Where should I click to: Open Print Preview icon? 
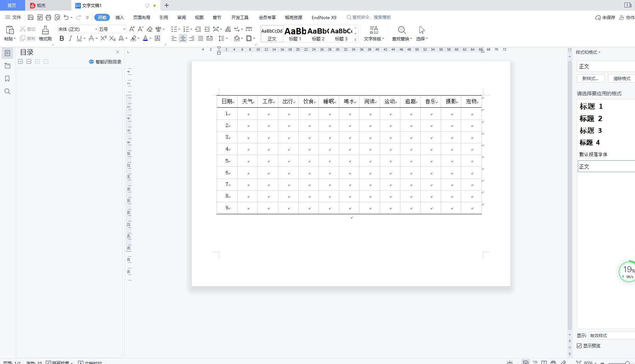coord(57,17)
